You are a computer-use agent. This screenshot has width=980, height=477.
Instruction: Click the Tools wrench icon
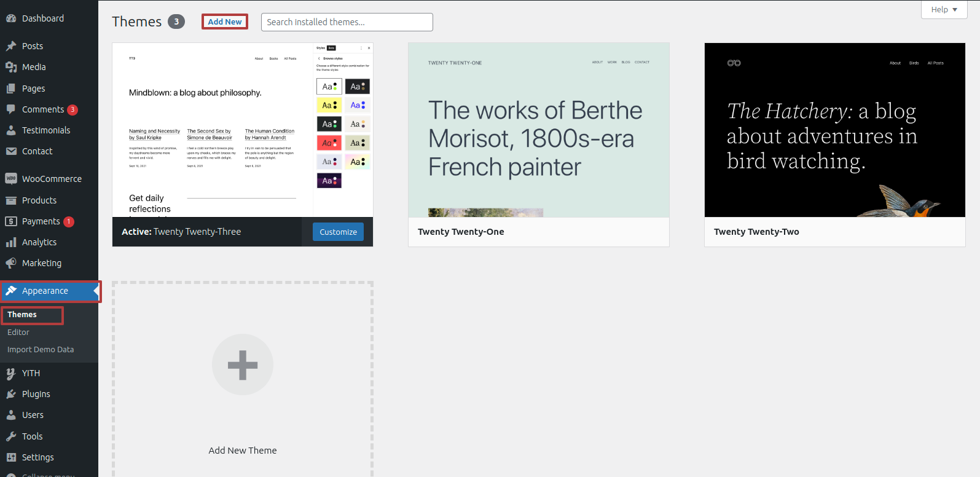11,436
